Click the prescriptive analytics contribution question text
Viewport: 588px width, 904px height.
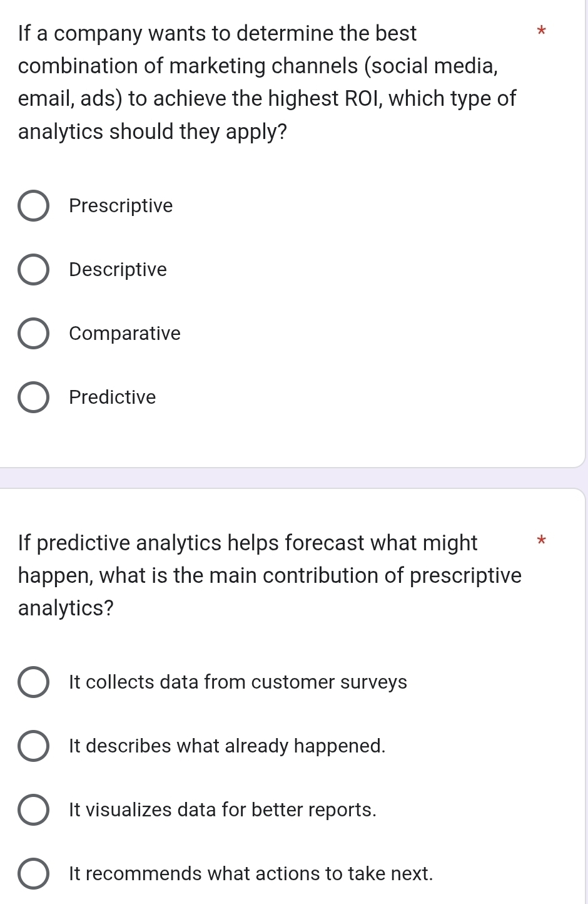pos(270,575)
